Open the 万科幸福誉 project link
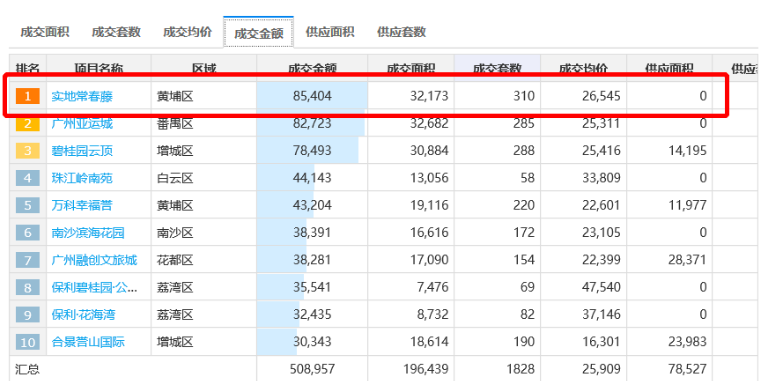The width and height of the screenshot is (759, 381). coord(82,205)
